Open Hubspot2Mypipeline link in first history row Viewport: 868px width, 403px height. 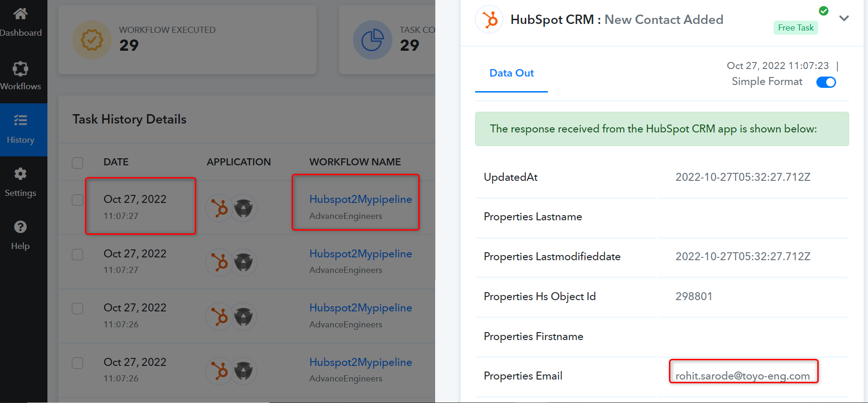click(x=361, y=199)
